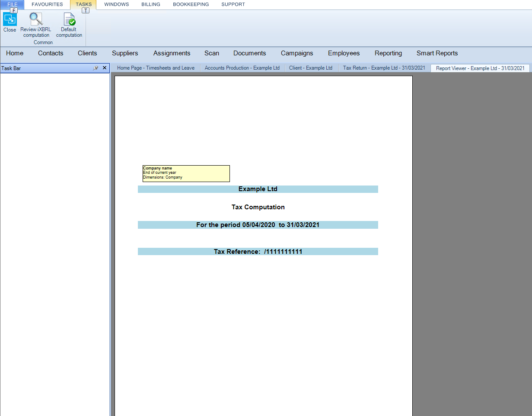Select the TASKS ribbon tab
Image resolution: width=532 pixels, height=416 pixels.
coord(83,4)
